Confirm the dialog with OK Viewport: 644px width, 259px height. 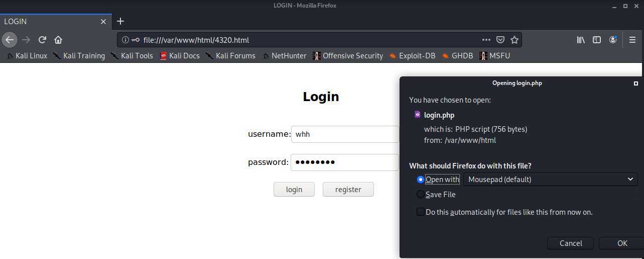[x=622, y=243]
